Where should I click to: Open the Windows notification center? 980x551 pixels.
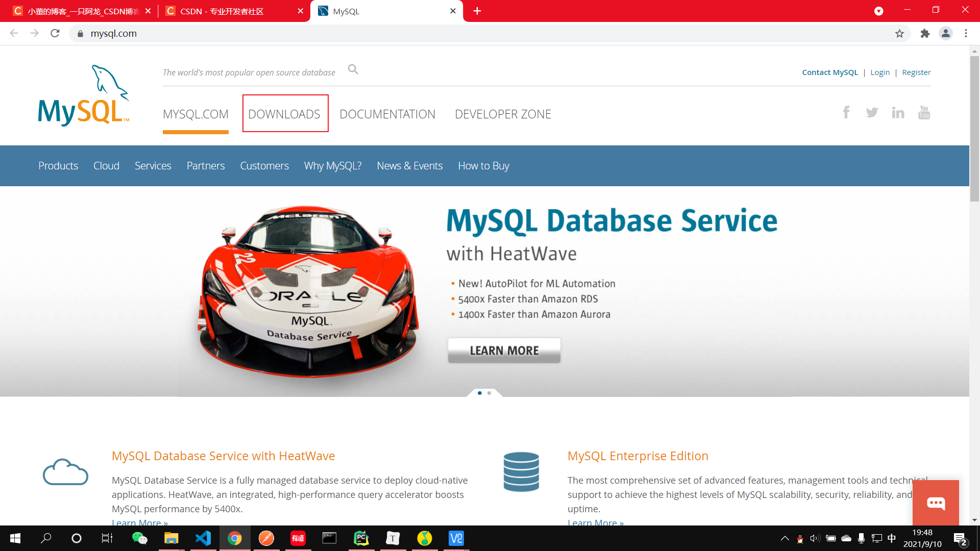point(960,539)
